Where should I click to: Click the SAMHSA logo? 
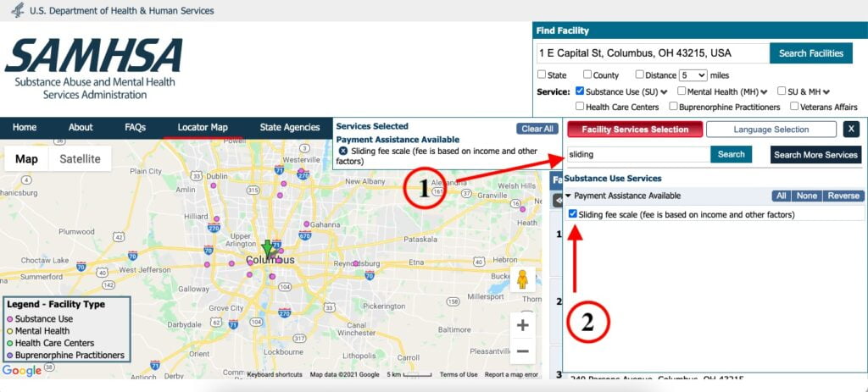[x=94, y=68]
